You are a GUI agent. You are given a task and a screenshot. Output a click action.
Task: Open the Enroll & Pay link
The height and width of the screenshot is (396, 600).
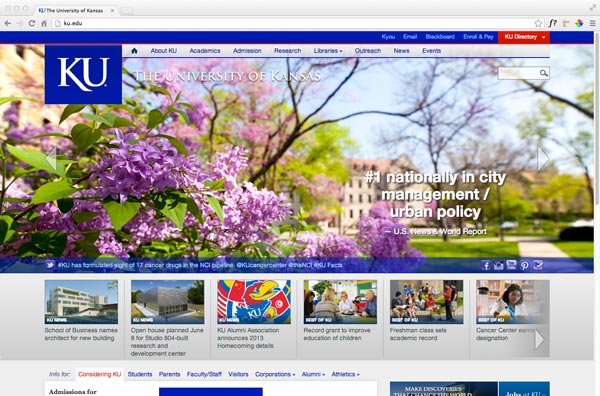478,37
